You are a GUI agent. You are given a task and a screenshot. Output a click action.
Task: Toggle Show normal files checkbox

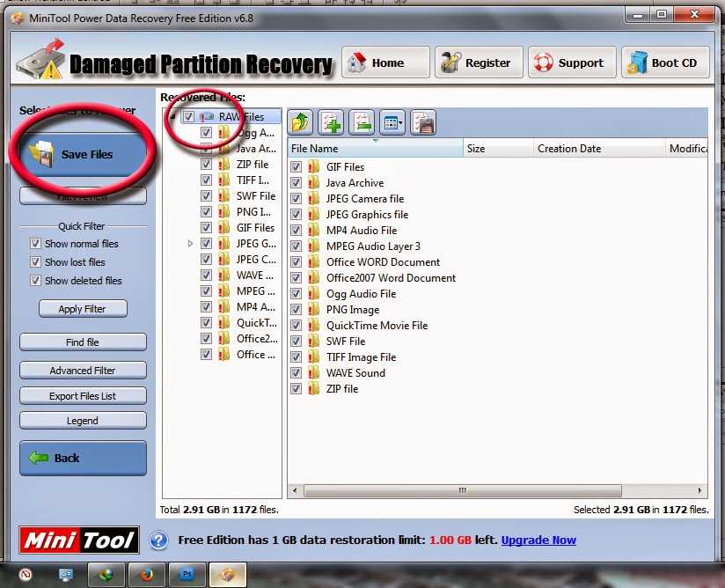pyautogui.click(x=35, y=243)
